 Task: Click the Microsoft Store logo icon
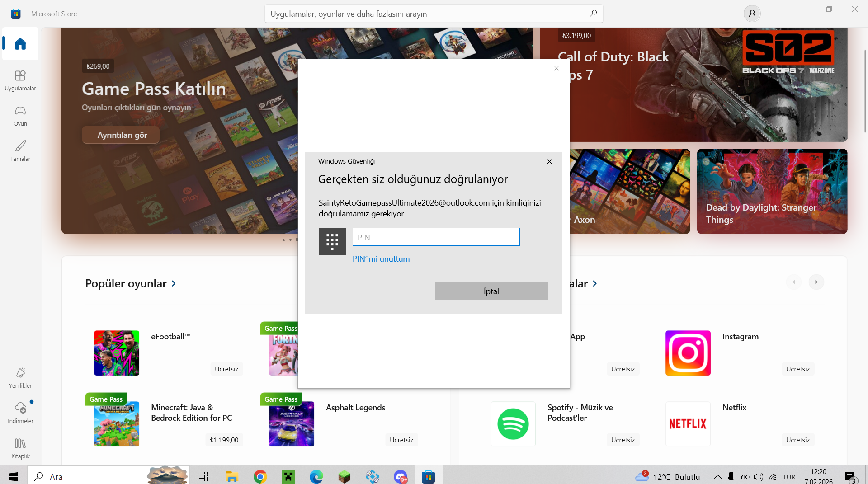[x=16, y=14]
